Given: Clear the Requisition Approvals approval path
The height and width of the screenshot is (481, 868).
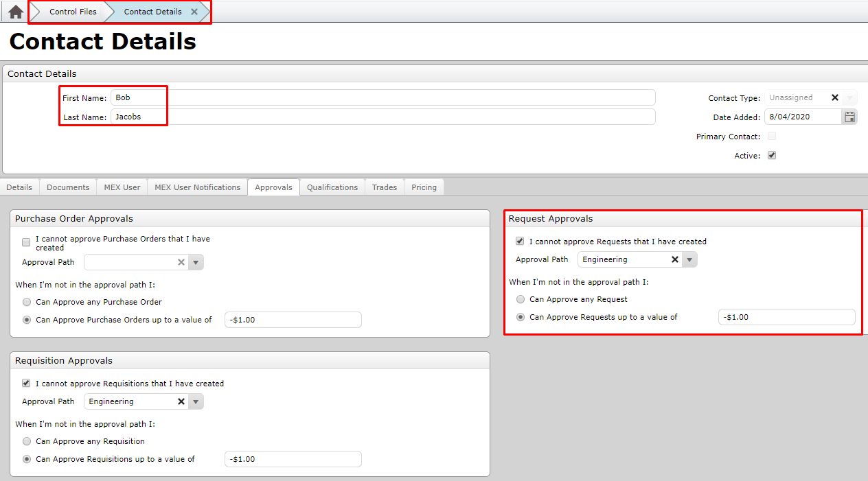Looking at the screenshot, I should (x=181, y=401).
